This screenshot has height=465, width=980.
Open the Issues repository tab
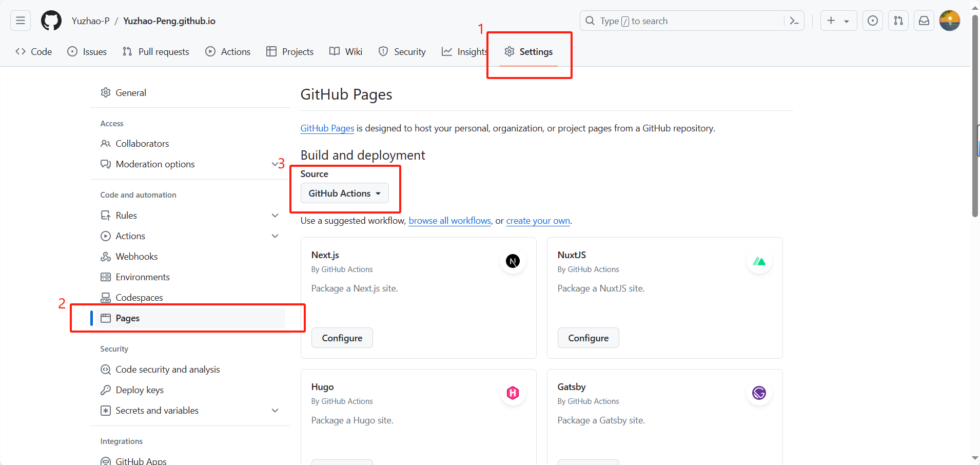pyautogui.click(x=87, y=52)
